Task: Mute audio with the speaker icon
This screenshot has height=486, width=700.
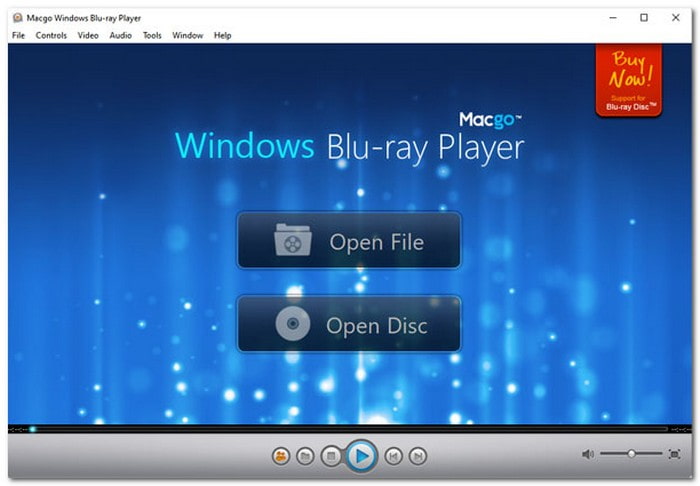Action: point(588,454)
